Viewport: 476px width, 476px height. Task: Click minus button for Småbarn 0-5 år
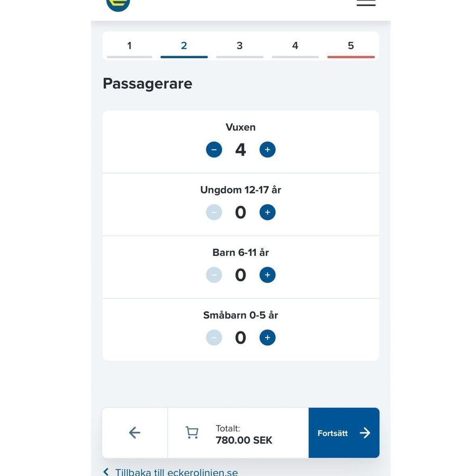pyautogui.click(x=214, y=337)
